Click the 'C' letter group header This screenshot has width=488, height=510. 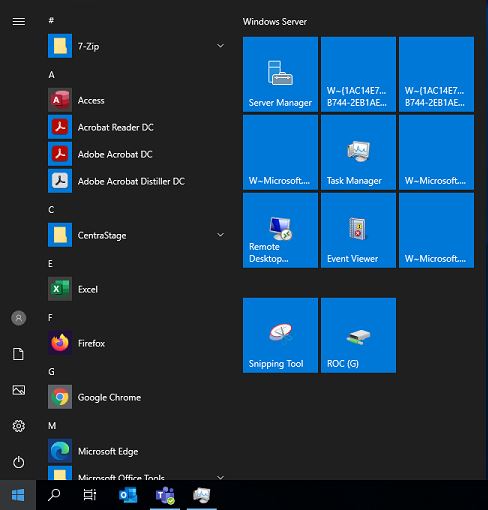51,210
